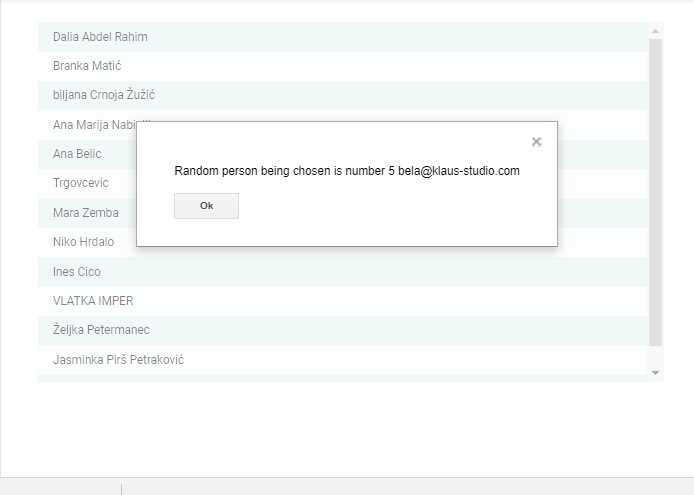Screen dimensions: 694x495
Task: Select Željka Petermanec in the list
Action: pos(101,330)
